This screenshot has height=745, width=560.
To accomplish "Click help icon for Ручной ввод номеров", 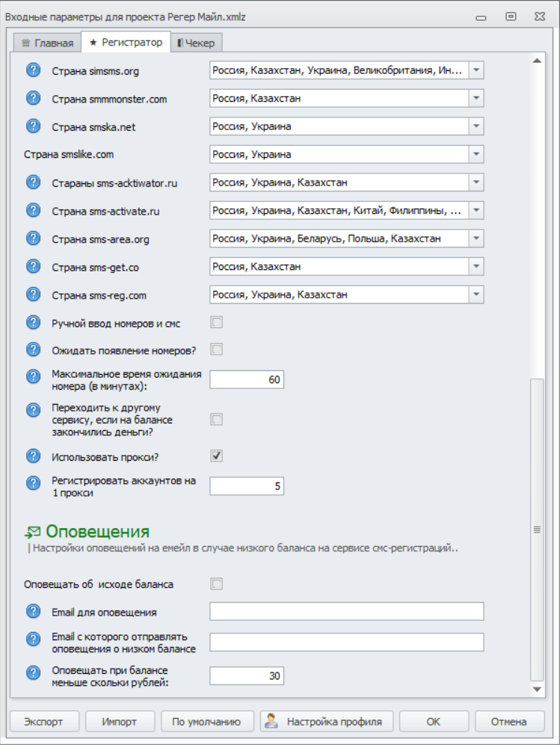I will pos(33,322).
